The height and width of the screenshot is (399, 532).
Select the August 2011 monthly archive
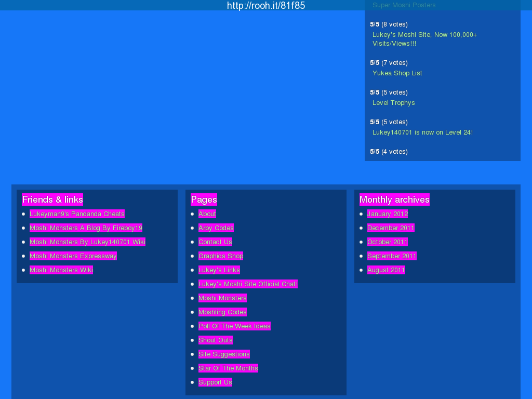[x=385, y=270]
